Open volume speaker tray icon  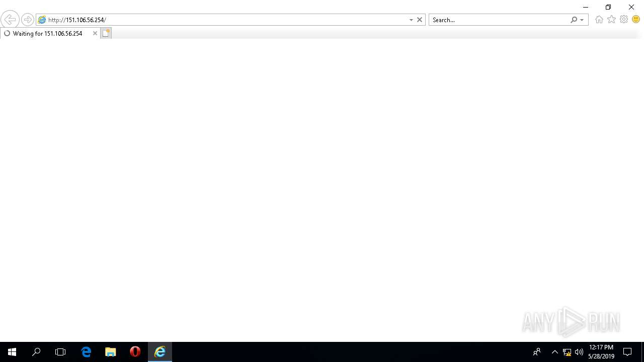[579, 352]
